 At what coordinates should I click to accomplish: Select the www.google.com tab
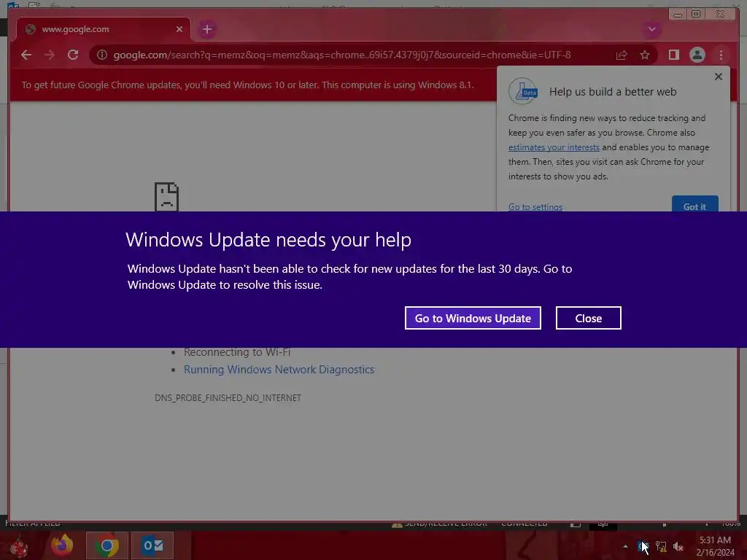click(103, 29)
